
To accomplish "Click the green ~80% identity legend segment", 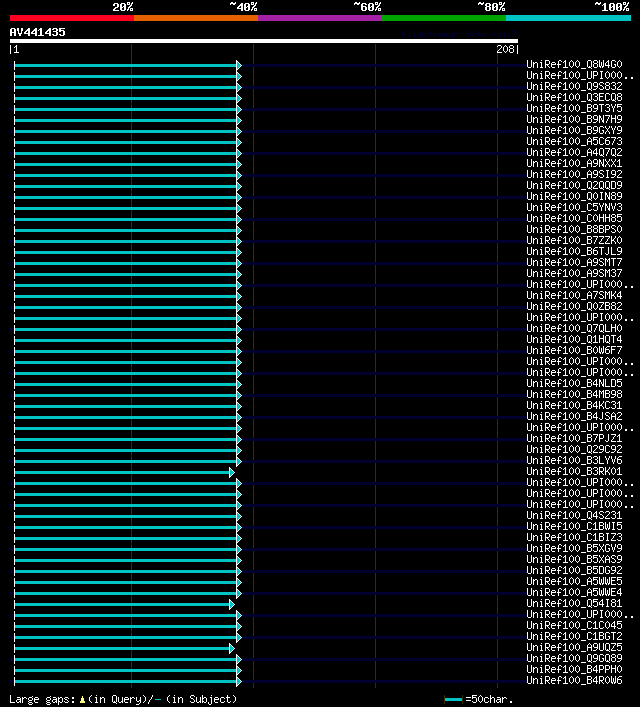I will click(444, 18).
